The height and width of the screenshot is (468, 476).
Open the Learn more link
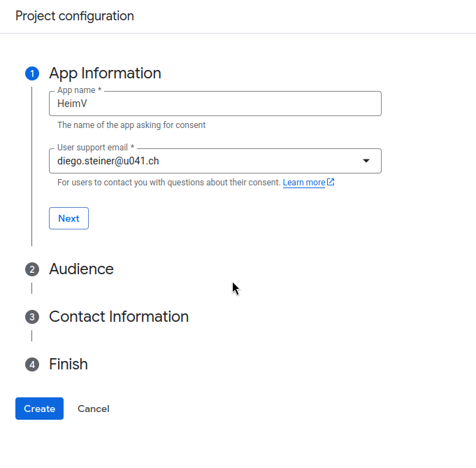point(304,183)
